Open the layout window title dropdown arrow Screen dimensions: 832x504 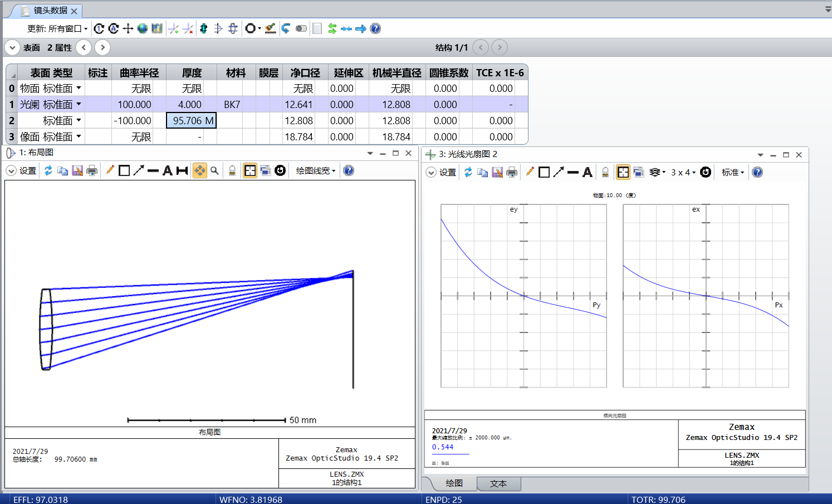370,153
